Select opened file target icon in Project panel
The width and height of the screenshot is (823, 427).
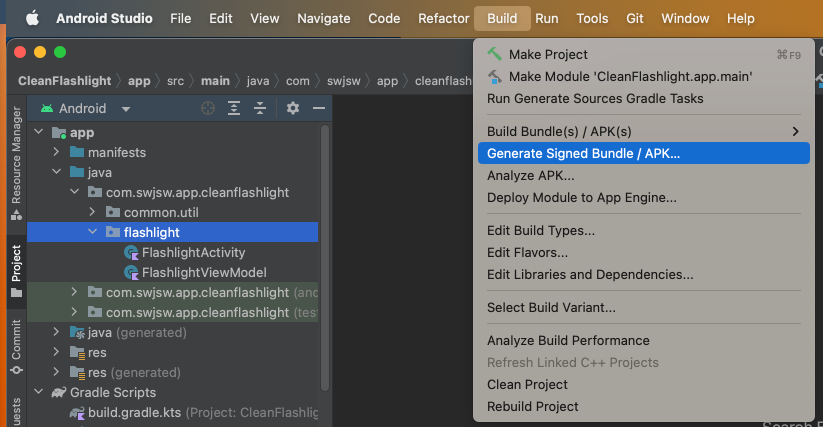point(208,109)
